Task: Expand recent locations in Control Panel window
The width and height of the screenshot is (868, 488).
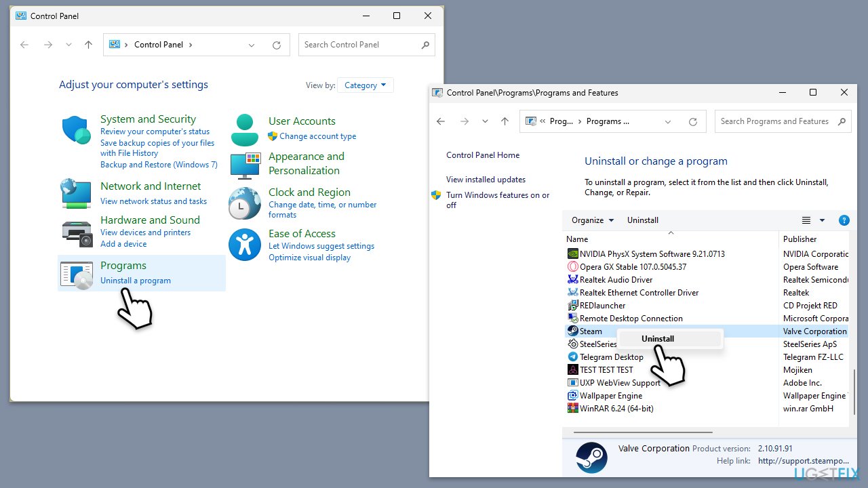Action: point(68,45)
